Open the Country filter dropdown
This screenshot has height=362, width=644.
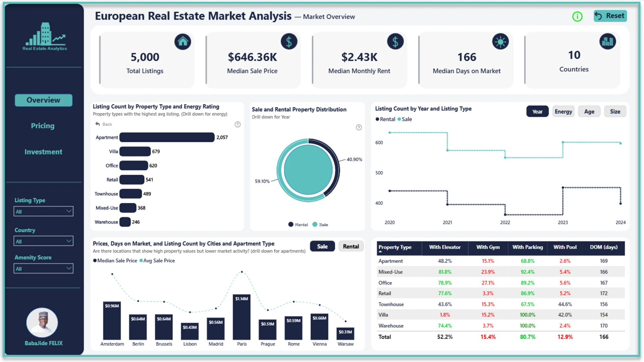[43, 241]
